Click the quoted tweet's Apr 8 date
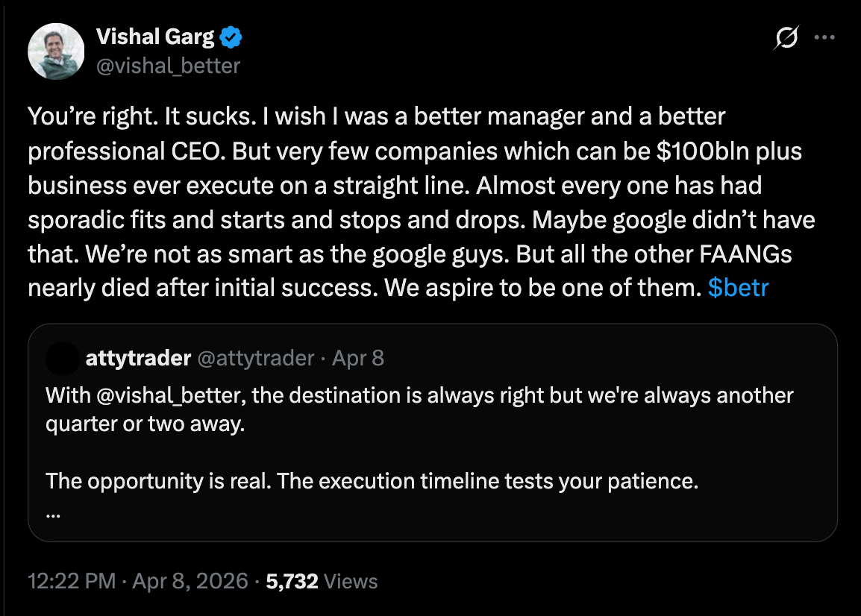The width and height of the screenshot is (861, 616). (357, 359)
